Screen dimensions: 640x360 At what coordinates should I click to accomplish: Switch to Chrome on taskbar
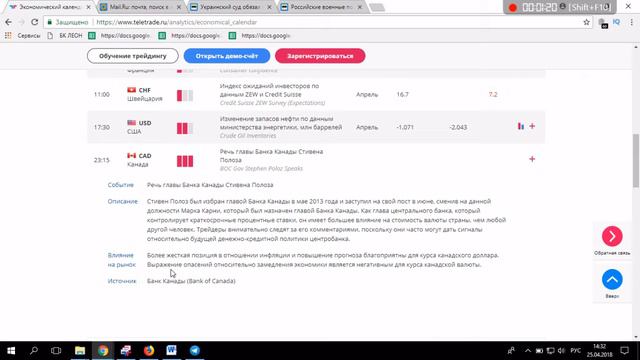(x=103, y=351)
